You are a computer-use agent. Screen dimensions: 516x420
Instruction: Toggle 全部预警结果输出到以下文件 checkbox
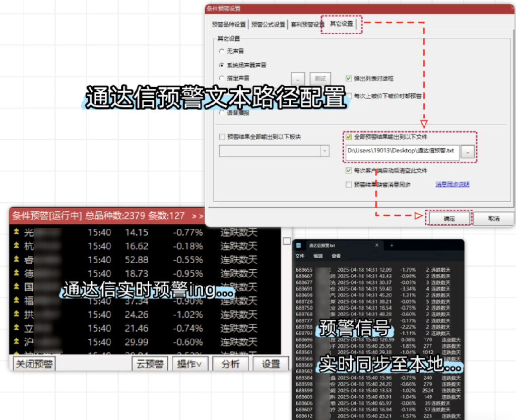tap(349, 137)
